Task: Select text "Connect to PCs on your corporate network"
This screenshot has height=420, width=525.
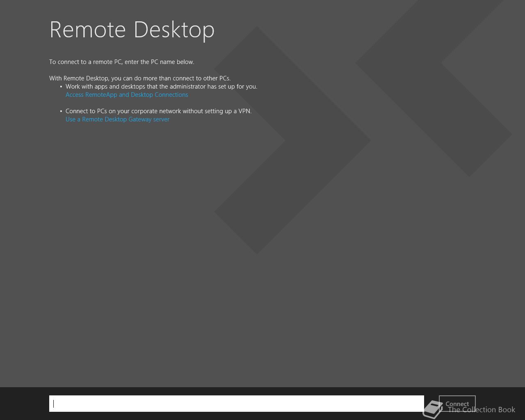Action: [x=123, y=111]
